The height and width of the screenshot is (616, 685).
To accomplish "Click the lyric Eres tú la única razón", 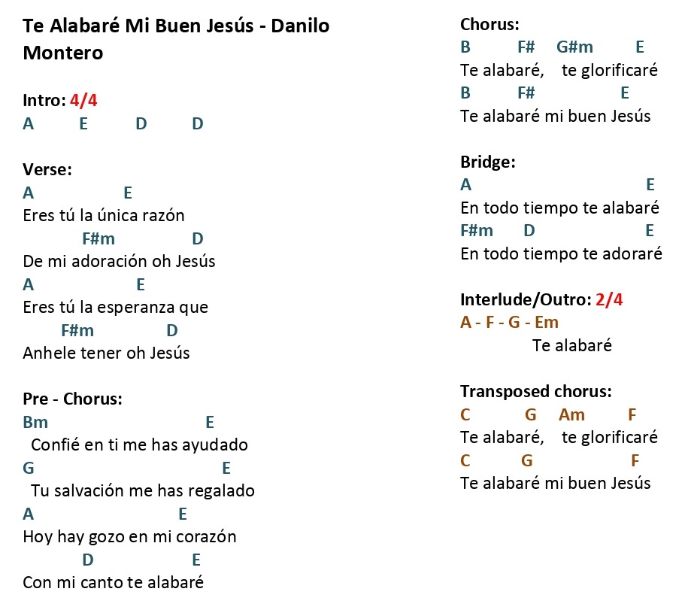I will coord(104,216).
